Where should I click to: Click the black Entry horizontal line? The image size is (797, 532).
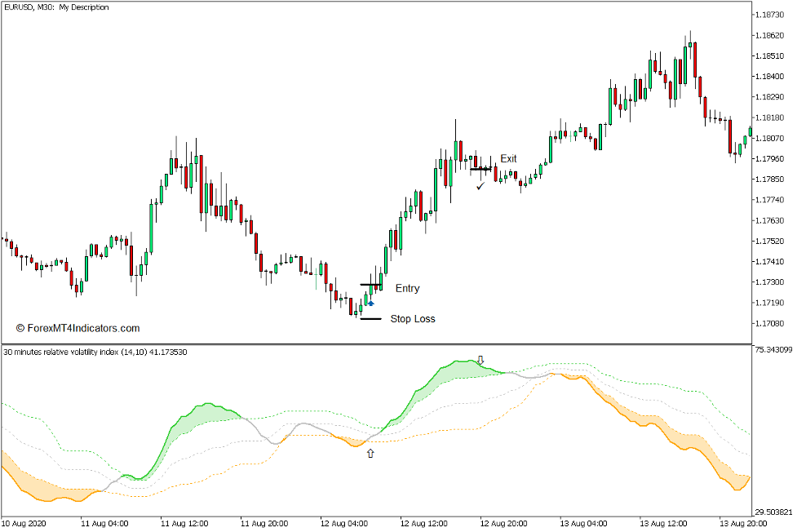tap(370, 284)
